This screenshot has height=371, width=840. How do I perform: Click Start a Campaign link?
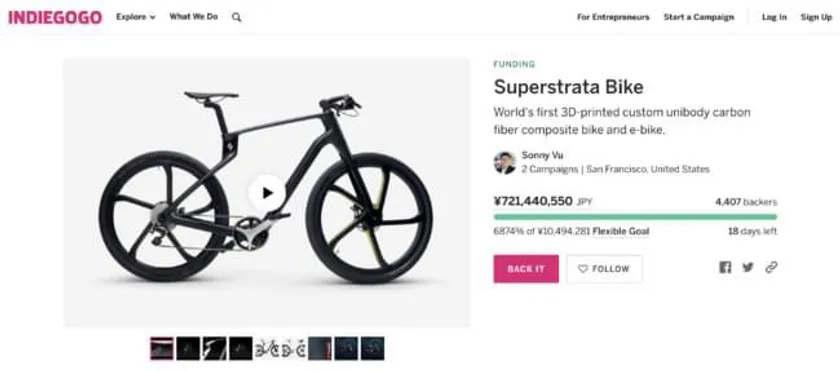[x=699, y=17]
